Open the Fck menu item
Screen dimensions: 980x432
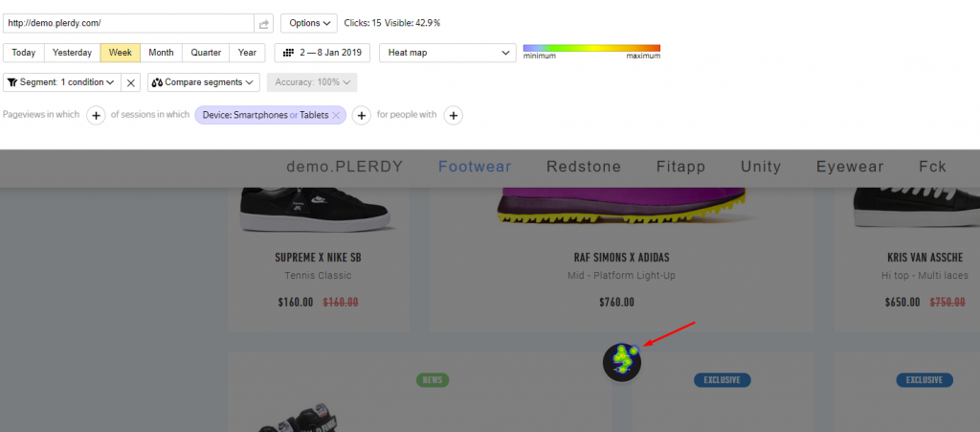[932, 167]
